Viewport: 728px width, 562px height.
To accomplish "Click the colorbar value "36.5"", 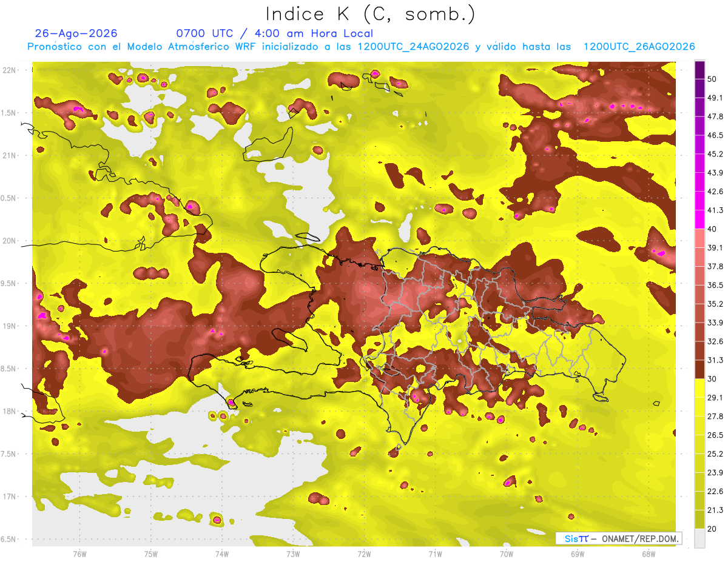I will 715,285.
